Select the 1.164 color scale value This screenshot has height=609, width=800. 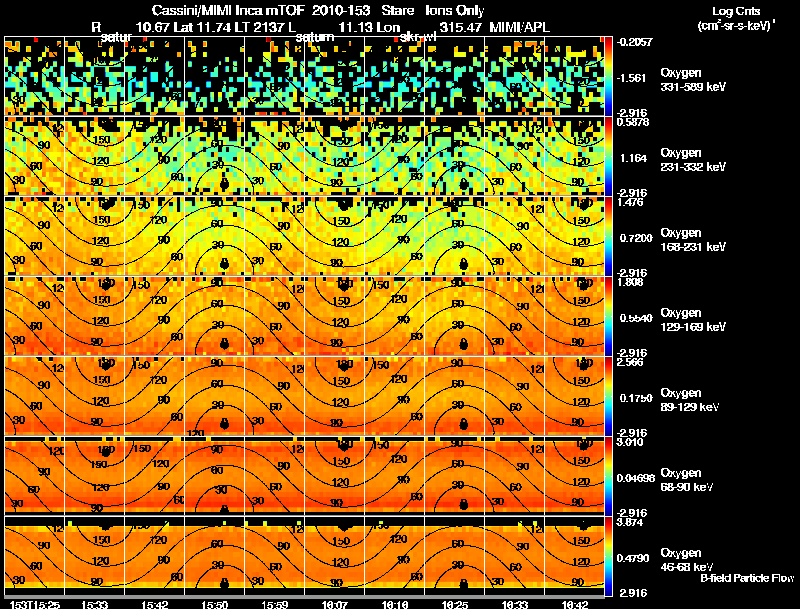click(x=634, y=158)
